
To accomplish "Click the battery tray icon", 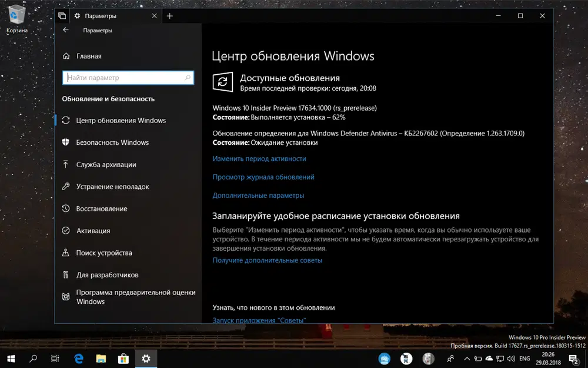I will pos(477,359).
